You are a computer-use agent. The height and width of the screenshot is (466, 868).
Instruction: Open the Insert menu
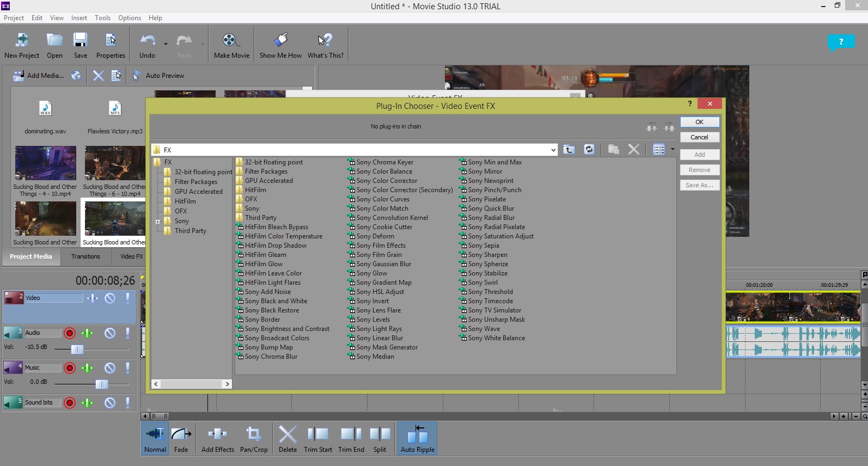click(x=79, y=18)
